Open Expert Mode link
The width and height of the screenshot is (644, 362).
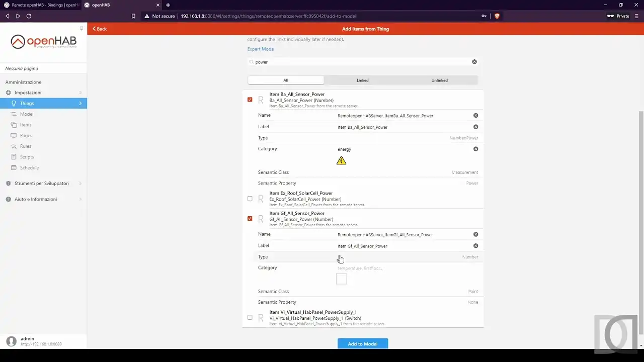(261, 49)
